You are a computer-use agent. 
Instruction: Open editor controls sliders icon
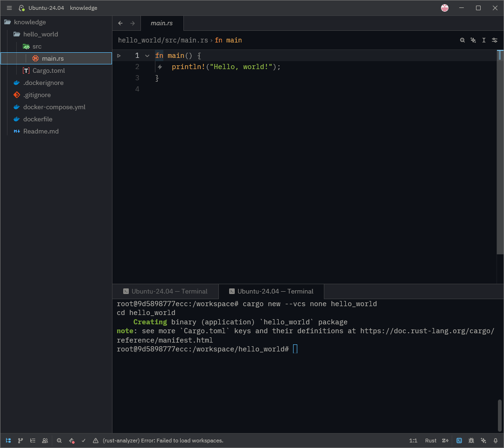coord(495,40)
